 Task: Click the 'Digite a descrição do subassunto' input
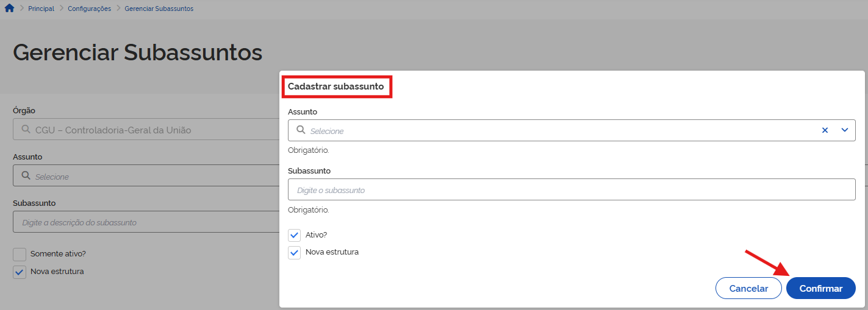[146, 222]
